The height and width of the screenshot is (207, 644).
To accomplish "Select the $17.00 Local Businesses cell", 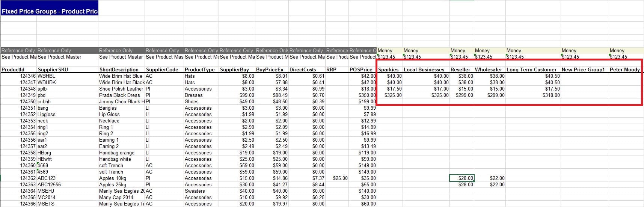I will click(426, 89).
